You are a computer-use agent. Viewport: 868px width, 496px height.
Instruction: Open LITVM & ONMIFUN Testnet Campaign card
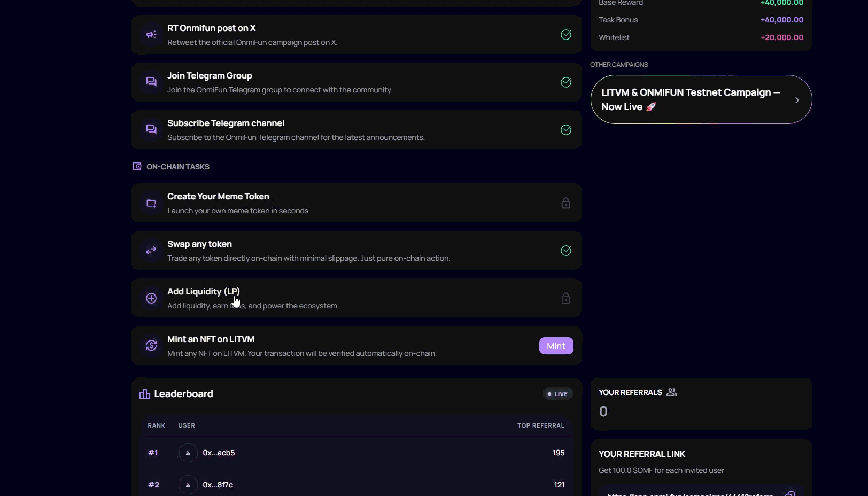tap(689, 99)
